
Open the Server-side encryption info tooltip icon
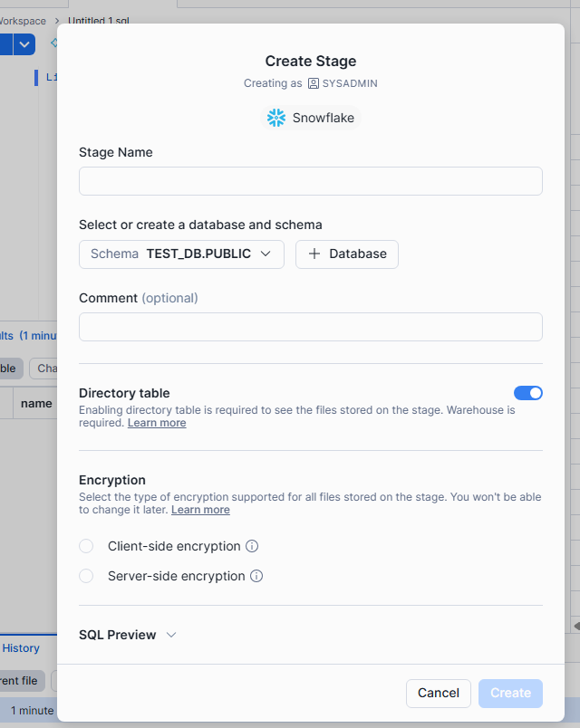pos(255,576)
